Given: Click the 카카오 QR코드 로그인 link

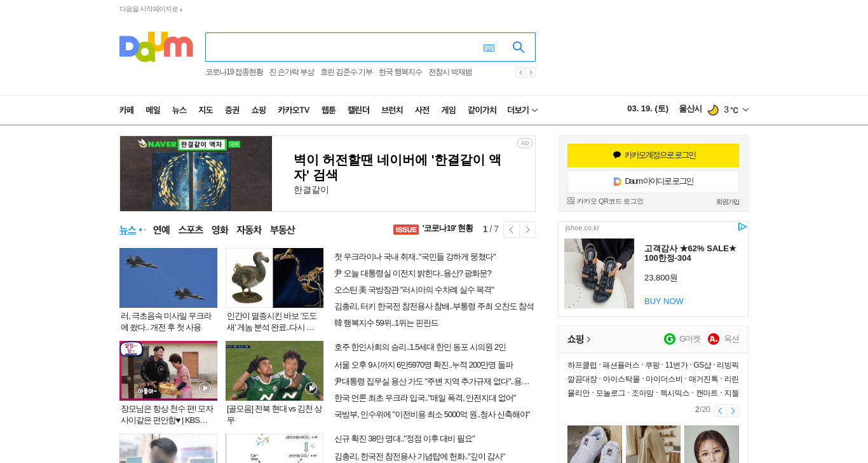Looking at the screenshot, I should pos(606,201).
